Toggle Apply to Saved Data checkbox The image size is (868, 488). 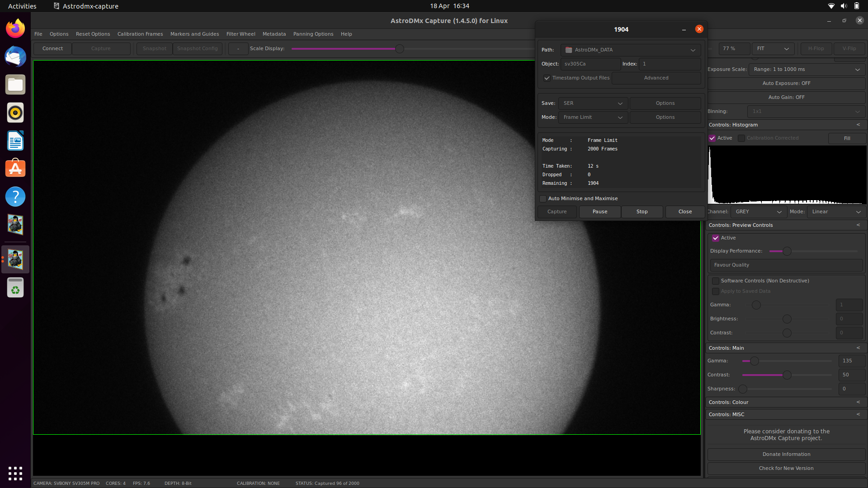pyautogui.click(x=716, y=291)
